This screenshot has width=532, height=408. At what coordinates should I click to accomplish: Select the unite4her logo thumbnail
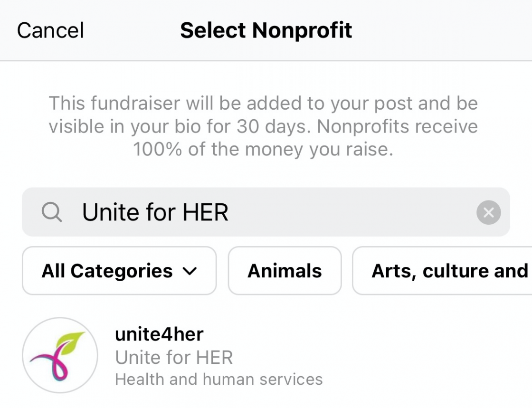[60, 355]
